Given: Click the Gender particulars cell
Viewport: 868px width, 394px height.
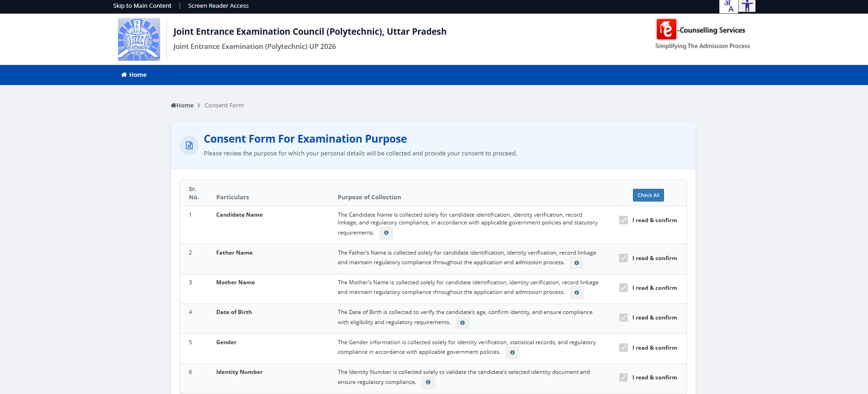Looking at the screenshot, I should point(226,342).
